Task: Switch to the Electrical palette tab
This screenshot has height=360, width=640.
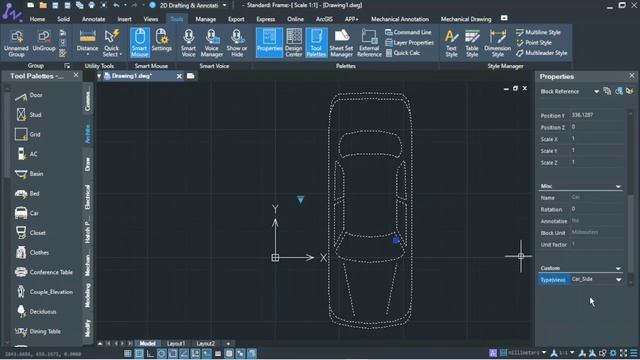Action: tap(87, 197)
